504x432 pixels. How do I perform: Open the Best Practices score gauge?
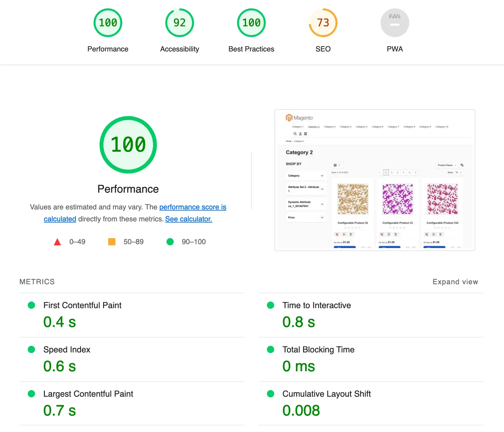pos(251,23)
